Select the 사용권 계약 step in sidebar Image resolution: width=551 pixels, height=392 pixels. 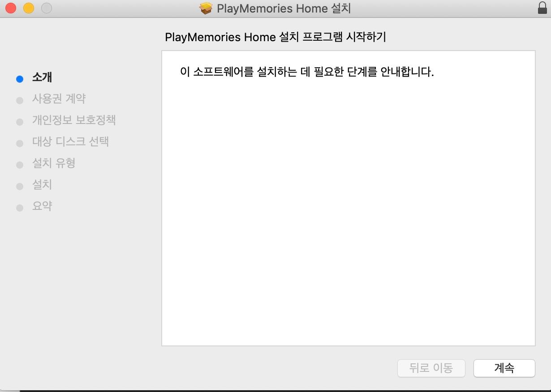(x=59, y=98)
